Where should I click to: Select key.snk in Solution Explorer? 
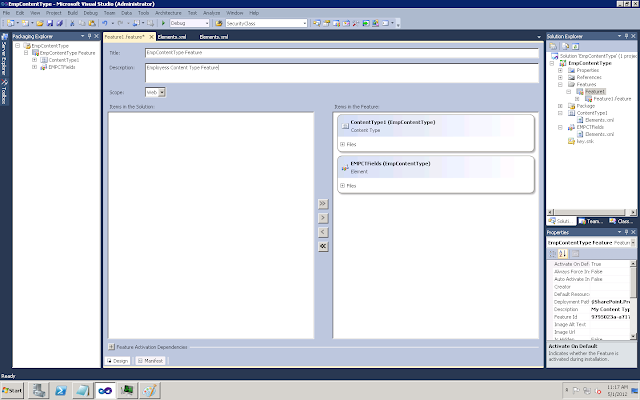point(585,141)
